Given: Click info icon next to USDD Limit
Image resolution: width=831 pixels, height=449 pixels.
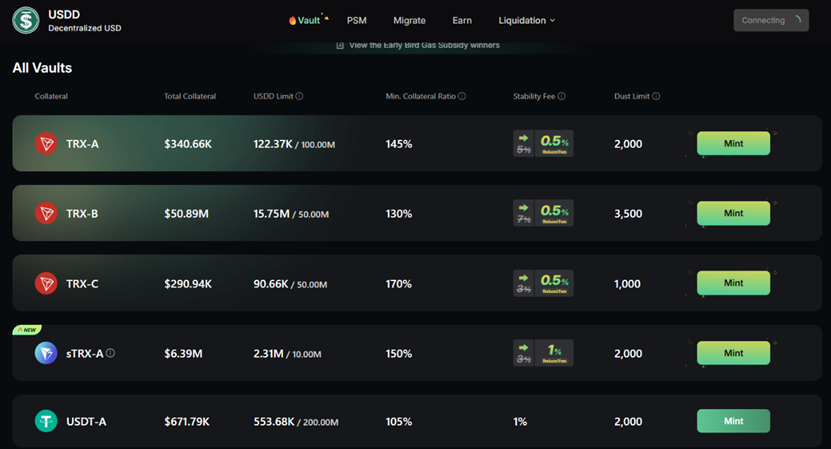Looking at the screenshot, I should pos(300,97).
